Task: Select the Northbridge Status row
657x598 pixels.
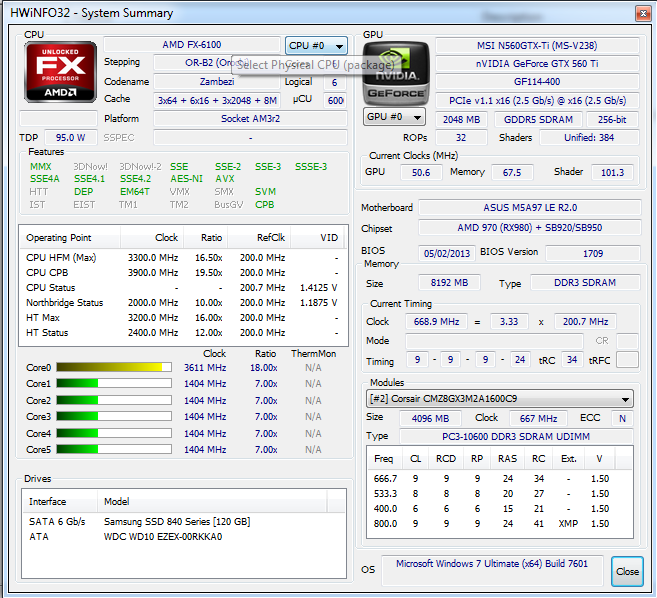Action: tap(182, 303)
